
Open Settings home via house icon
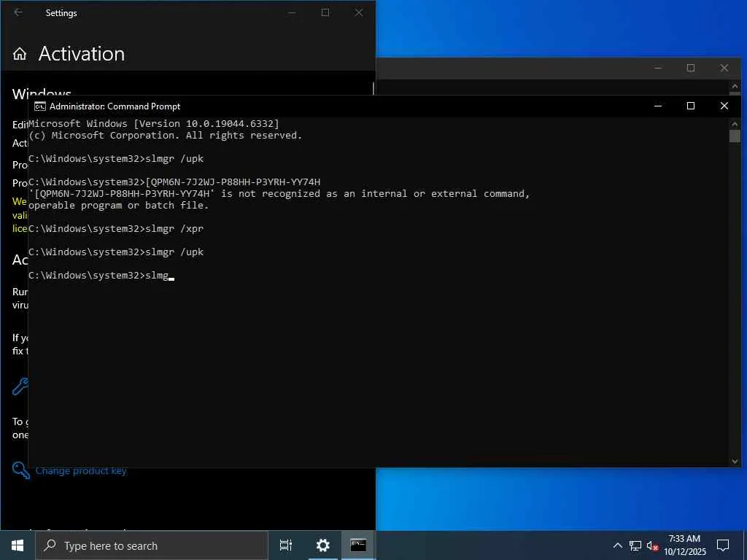point(20,54)
